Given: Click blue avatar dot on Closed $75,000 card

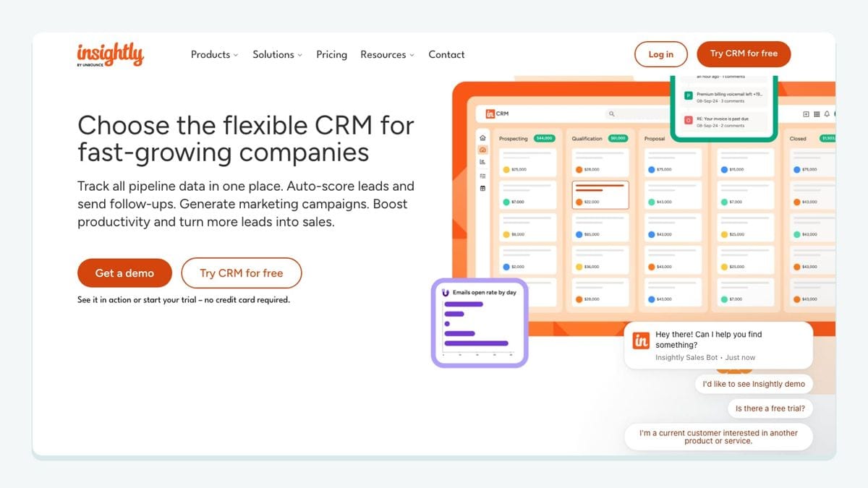Looking at the screenshot, I should [796, 170].
